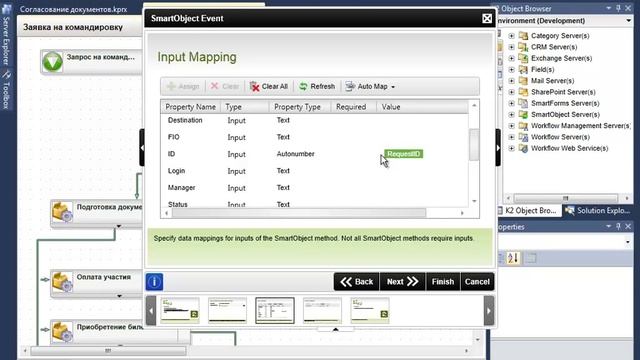This screenshot has width=640, height=360.
Task: Open the Server Explorer side tab
Action: [x=6, y=36]
